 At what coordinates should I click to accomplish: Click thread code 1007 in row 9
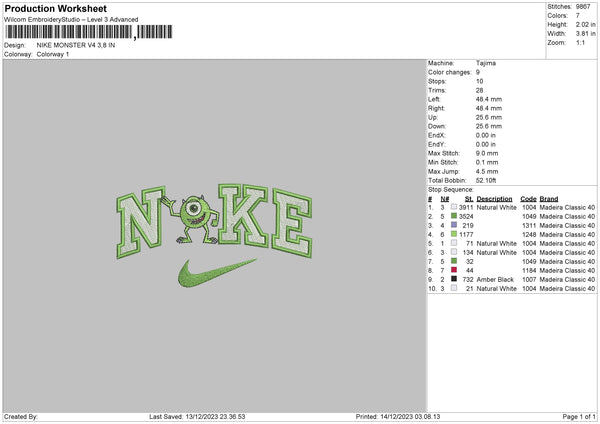(529, 279)
